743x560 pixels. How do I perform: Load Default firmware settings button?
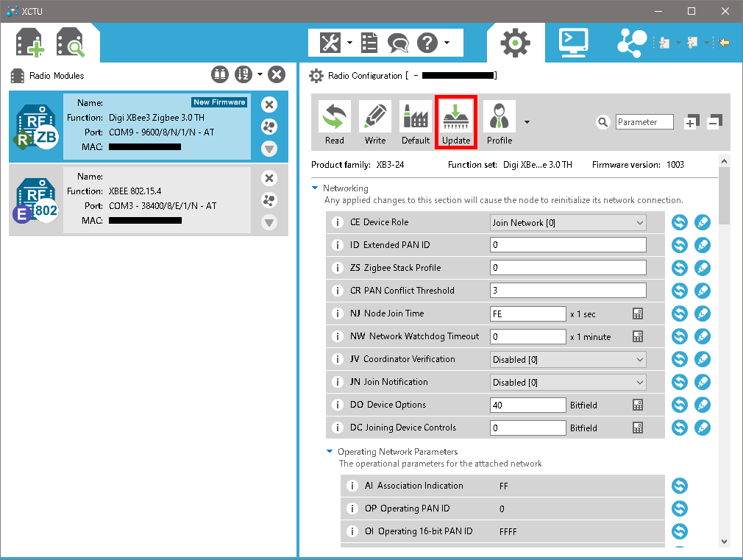point(416,123)
